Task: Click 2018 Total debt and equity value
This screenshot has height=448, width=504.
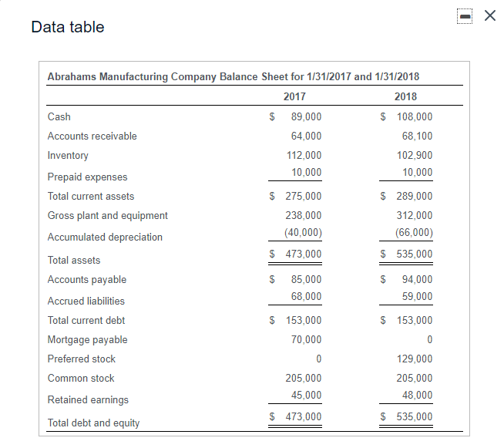Action: [415, 417]
